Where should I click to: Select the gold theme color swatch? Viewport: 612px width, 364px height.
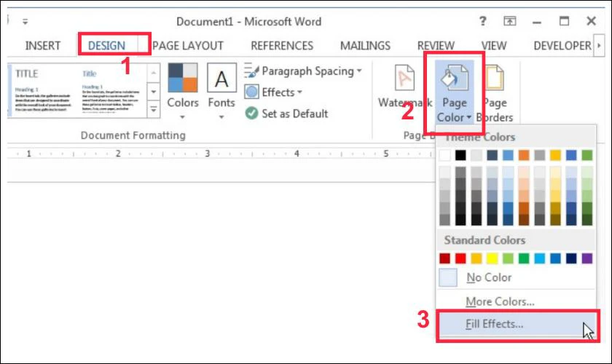[x=555, y=155]
